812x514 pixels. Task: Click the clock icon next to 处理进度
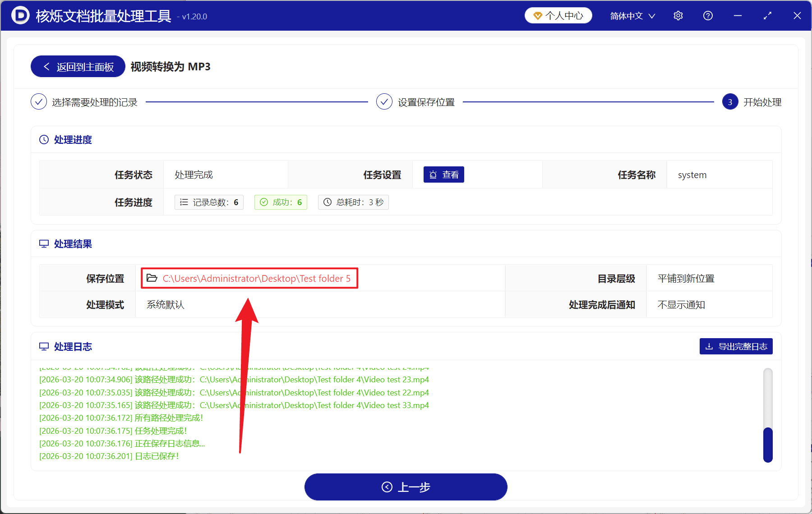click(43, 140)
